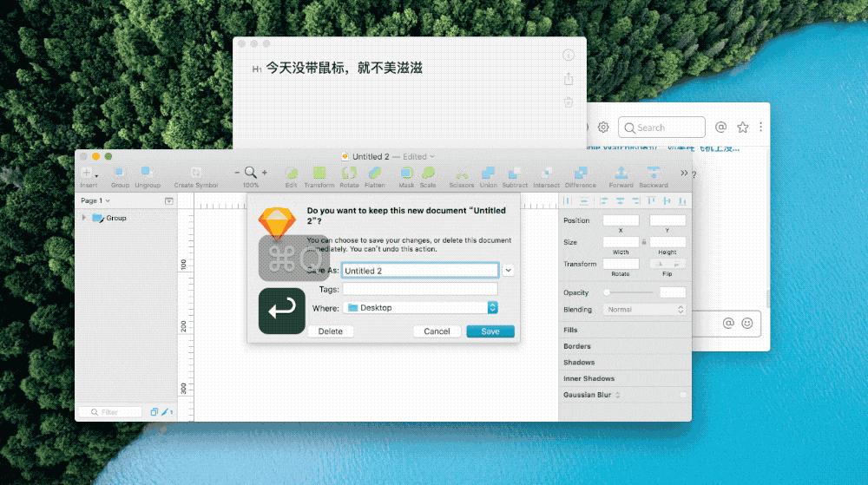The image size is (868, 485).
Task: Click the Create Symbol toolbar icon
Action: coord(195,173)
